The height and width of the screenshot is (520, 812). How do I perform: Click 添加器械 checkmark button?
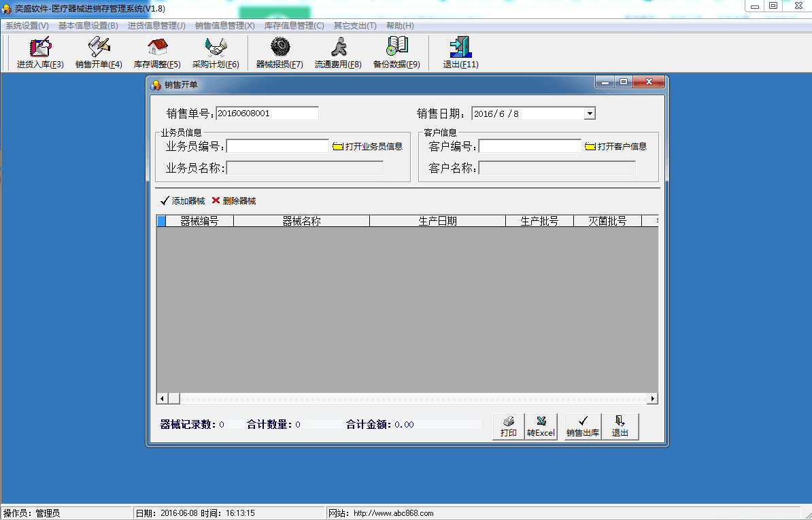182,201
